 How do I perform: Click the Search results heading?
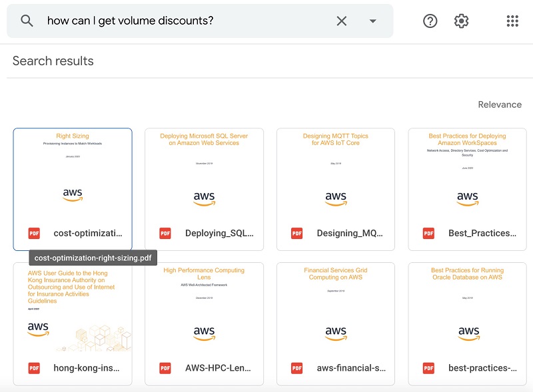point(53,61)
